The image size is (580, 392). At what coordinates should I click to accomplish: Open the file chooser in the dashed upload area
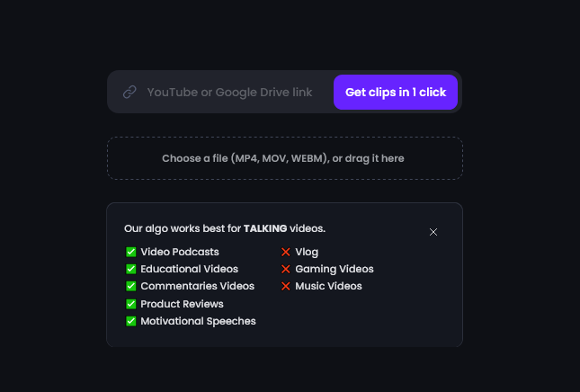(284, 158)
